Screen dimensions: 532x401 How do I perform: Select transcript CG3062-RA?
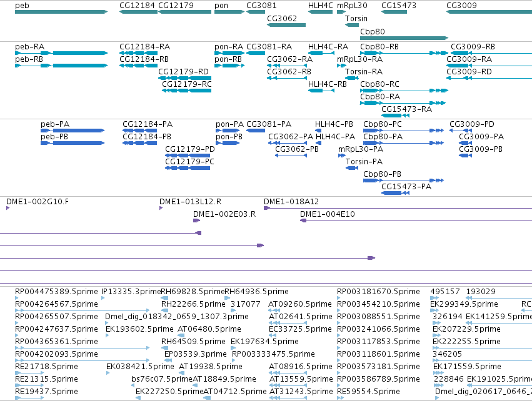point(289,59)
